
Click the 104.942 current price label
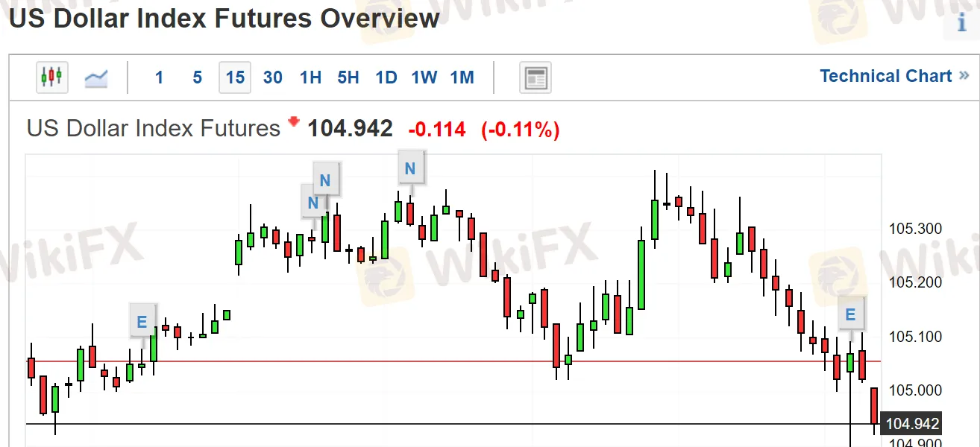click(911, 424)
